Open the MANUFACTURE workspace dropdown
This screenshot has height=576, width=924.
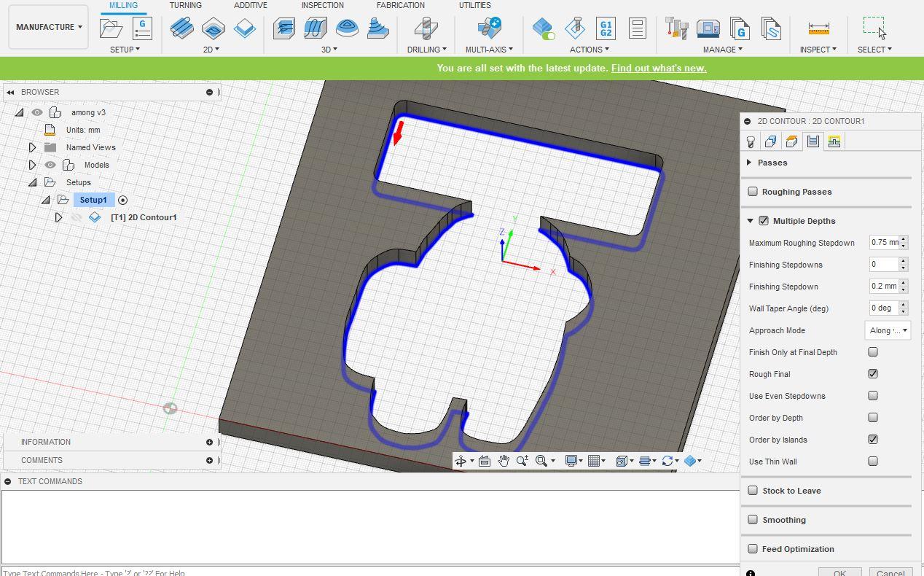pyautogui.click(x=49, y=27)
